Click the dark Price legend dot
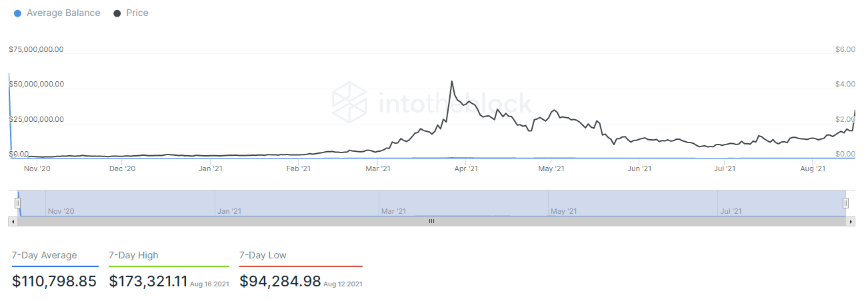This screenshot has height=301, width=868. pos(117,13)
